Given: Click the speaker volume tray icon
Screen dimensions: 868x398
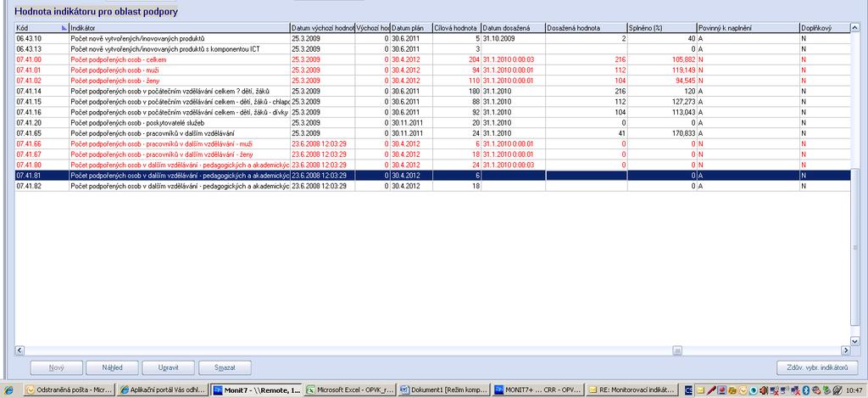Looking at the screenshot, I should (x=764, y=390).
